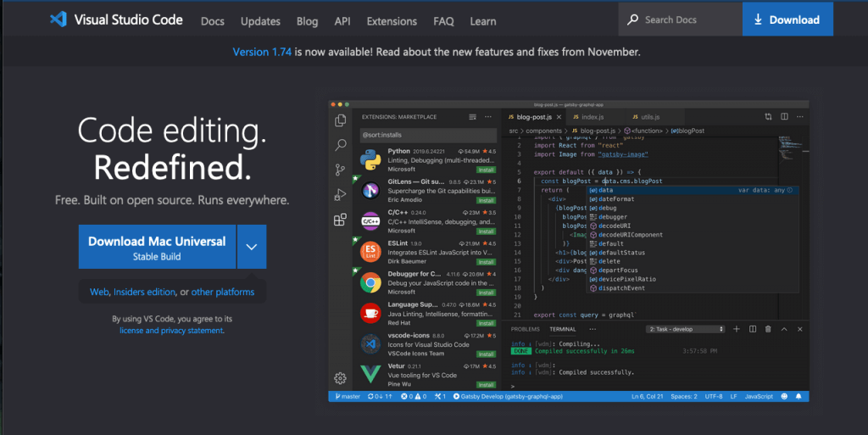The image size is (868, 435).
Task: Open the FAQ navigation link
Action: pyautogui.click(x=443, y=21)
